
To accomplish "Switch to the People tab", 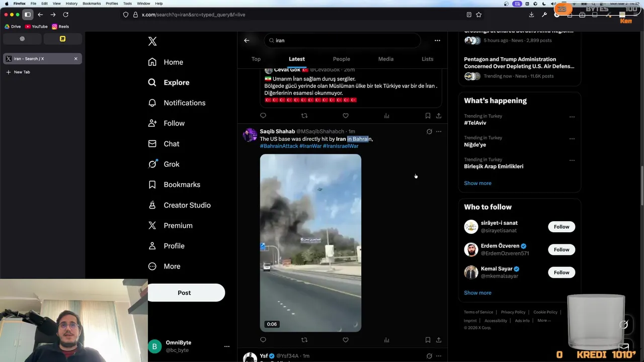I will (341, 59).
